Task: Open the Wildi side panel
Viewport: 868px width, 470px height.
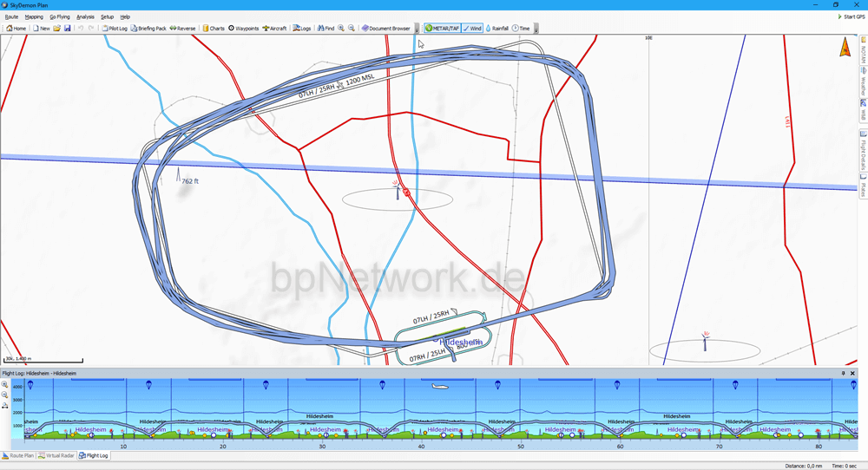Action: [863, 110]
